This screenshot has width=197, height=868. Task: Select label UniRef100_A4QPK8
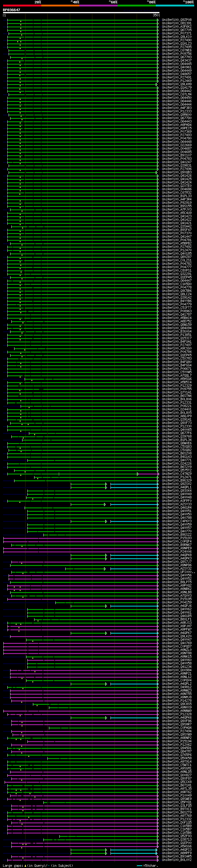177,555
